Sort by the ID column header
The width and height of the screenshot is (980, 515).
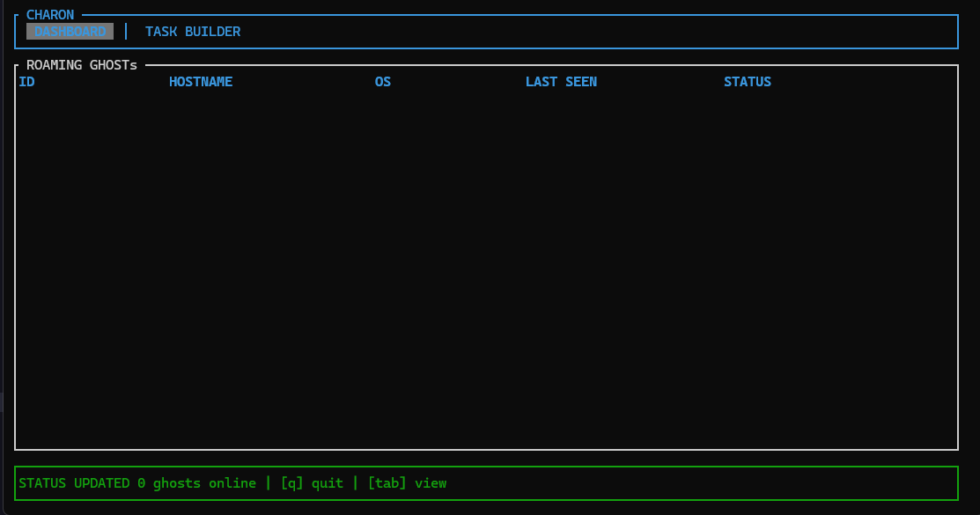[26, 82]
